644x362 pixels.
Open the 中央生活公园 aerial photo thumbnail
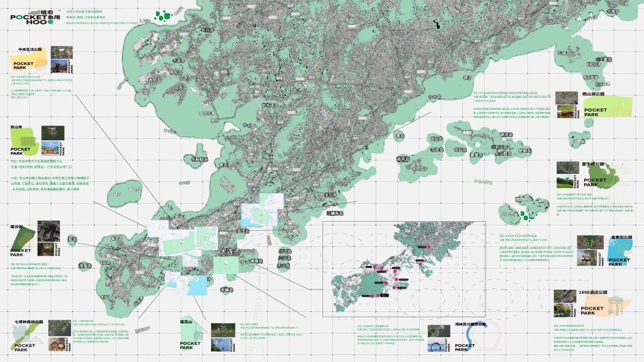pyautogui.click(x=61, y=52)
